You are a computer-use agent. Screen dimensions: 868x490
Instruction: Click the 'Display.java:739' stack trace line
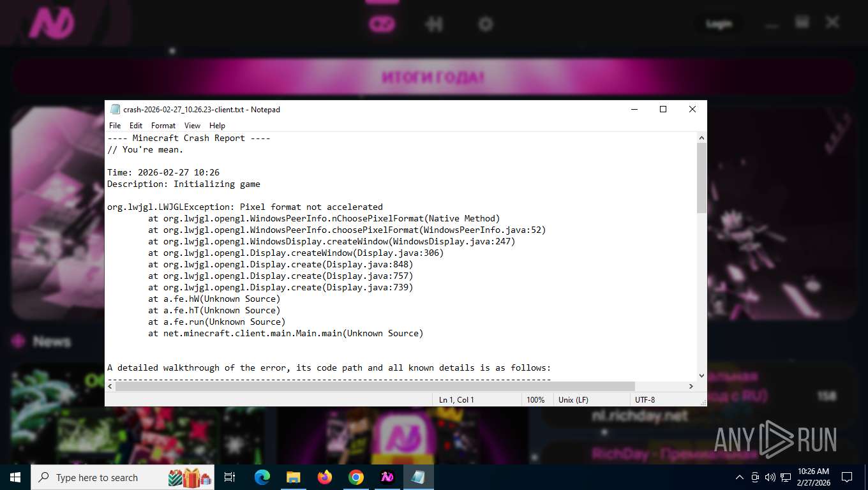pyautogui.click(x=281, y=287)
